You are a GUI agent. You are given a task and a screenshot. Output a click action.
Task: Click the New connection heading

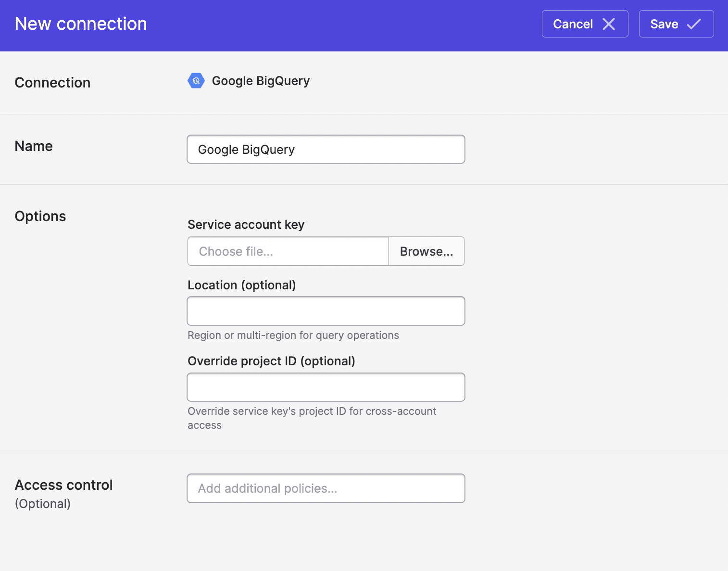(81, 24)
